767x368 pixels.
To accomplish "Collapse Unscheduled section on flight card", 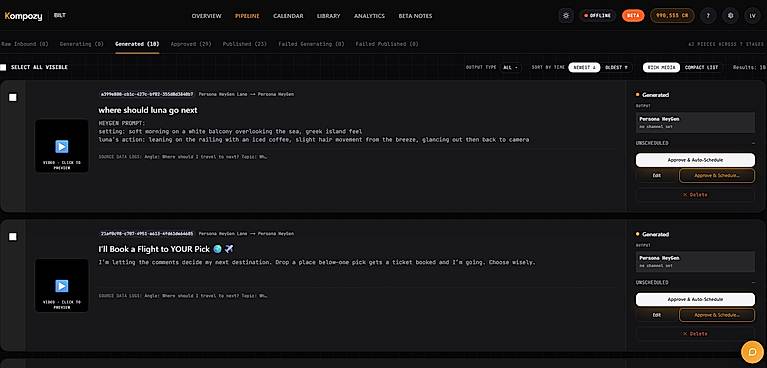I will (x=753, y=282).
